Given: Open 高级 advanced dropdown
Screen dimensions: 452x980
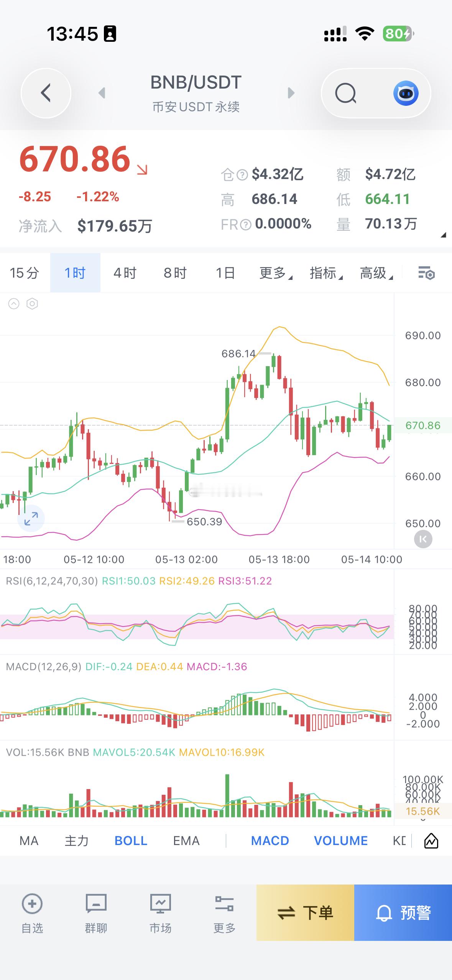Looking at the screenshot, I should click(376, 273).
